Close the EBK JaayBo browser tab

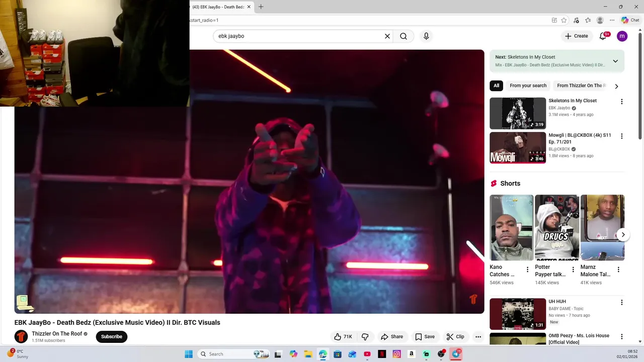(x=249, y=7)
